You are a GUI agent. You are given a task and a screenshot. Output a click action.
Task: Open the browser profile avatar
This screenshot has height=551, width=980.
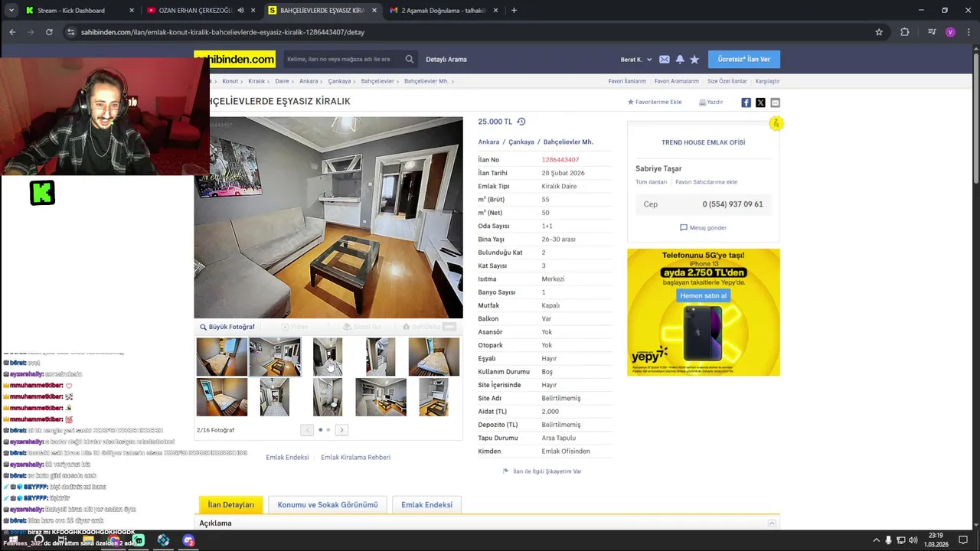[x=950, y=32]
